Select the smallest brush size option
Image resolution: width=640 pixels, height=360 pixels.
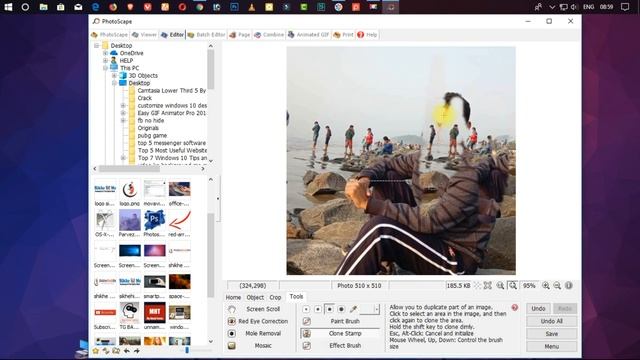(x=306, y=309)
